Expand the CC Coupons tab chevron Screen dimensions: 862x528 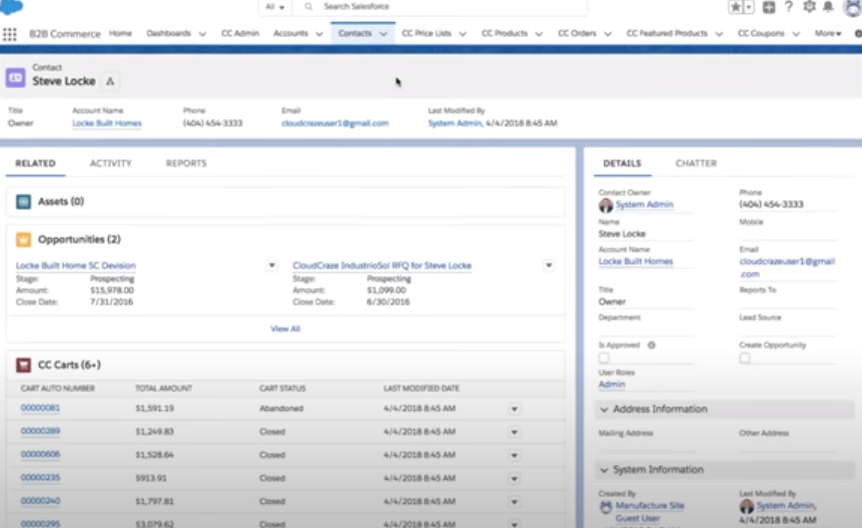click(x=796, y=34)
